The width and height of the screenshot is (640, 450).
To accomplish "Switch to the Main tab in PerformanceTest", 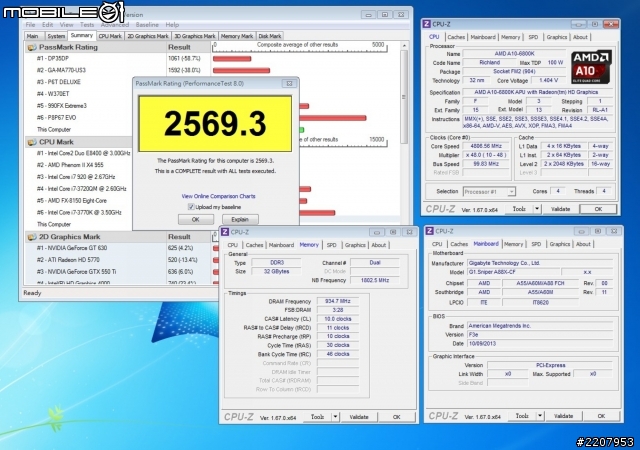I will [33, 36].
